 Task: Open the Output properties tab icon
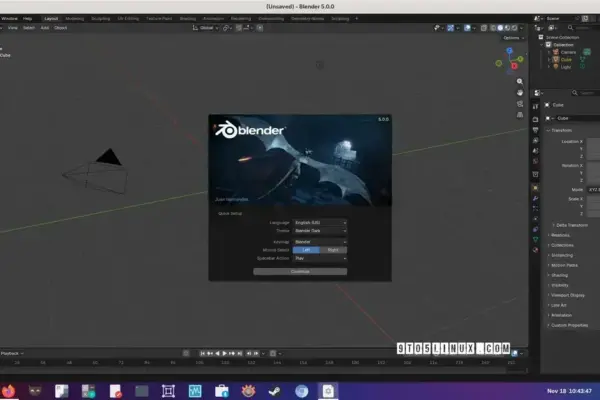(535, 130)
